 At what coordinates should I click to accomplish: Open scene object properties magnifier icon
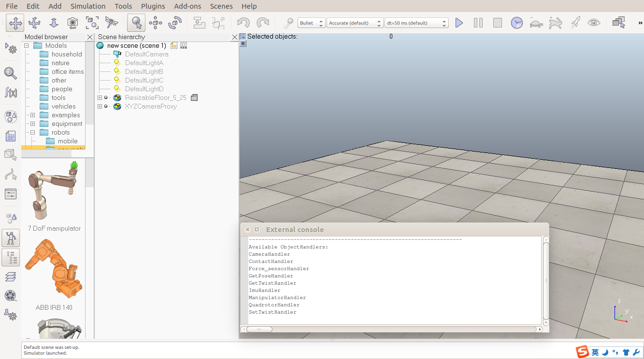click(x=11, y=73)
